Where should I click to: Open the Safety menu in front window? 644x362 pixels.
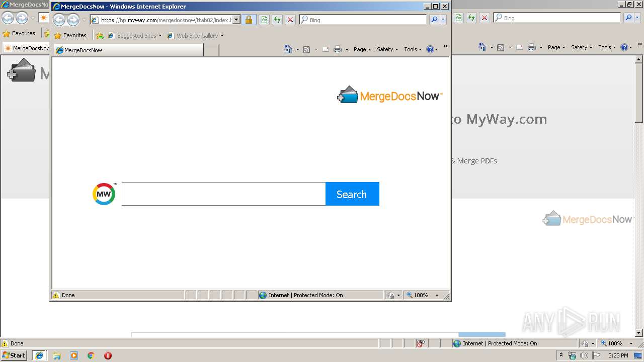tap(387, 49)
